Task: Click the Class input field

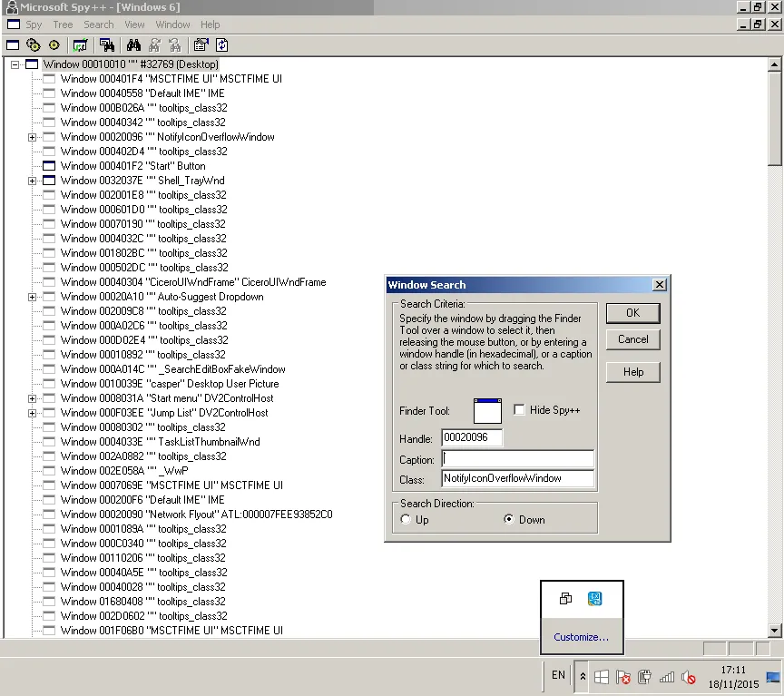Action: tap(518, 478)
